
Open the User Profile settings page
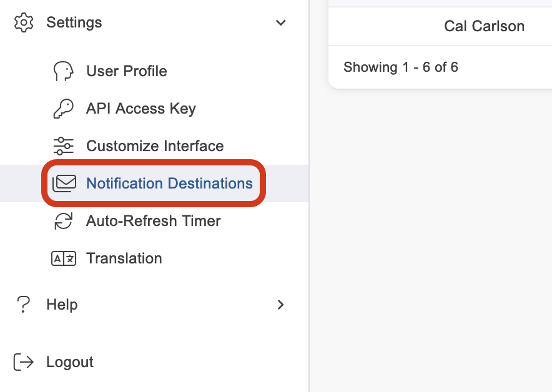127,71
